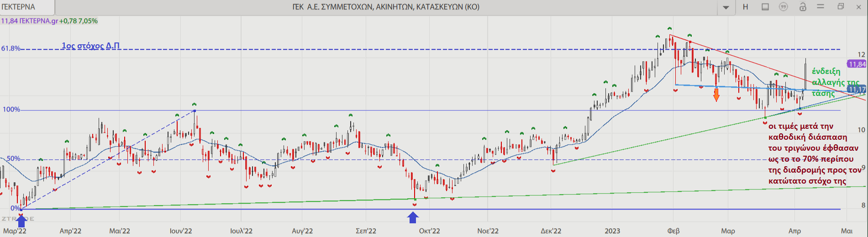
Task: Select the blue up arrow near Οκτ'22
Action: [x=413, y=218]
